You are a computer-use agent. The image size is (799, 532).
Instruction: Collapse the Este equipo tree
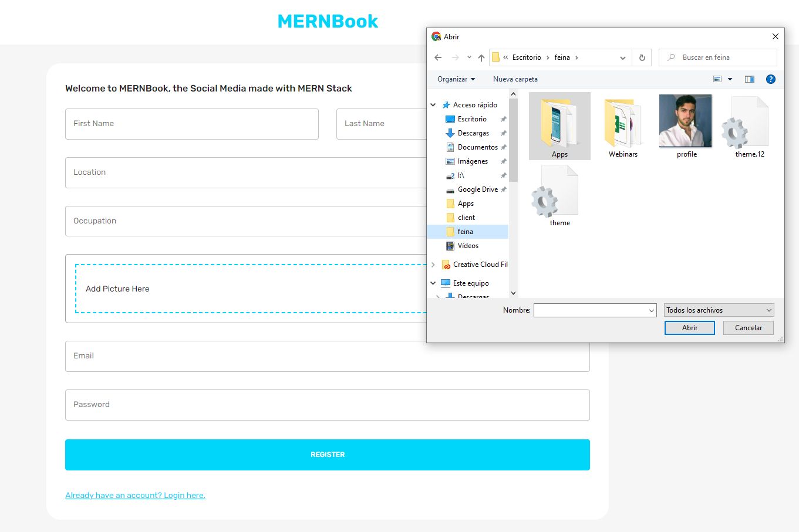tap(433, 283)
